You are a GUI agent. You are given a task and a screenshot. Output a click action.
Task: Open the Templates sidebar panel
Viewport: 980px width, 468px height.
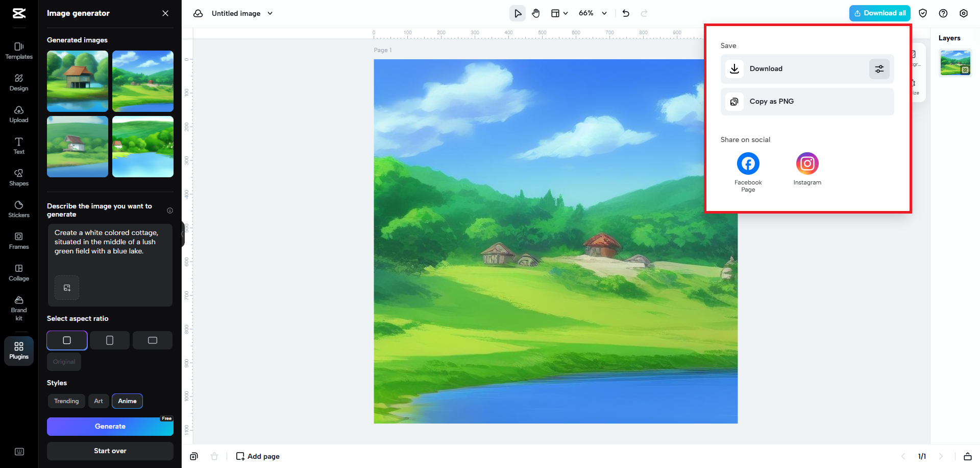click(19, 51)
